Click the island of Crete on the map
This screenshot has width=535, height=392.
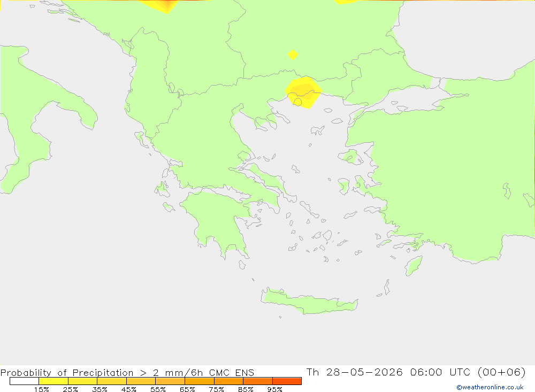(x=309, y=302)
